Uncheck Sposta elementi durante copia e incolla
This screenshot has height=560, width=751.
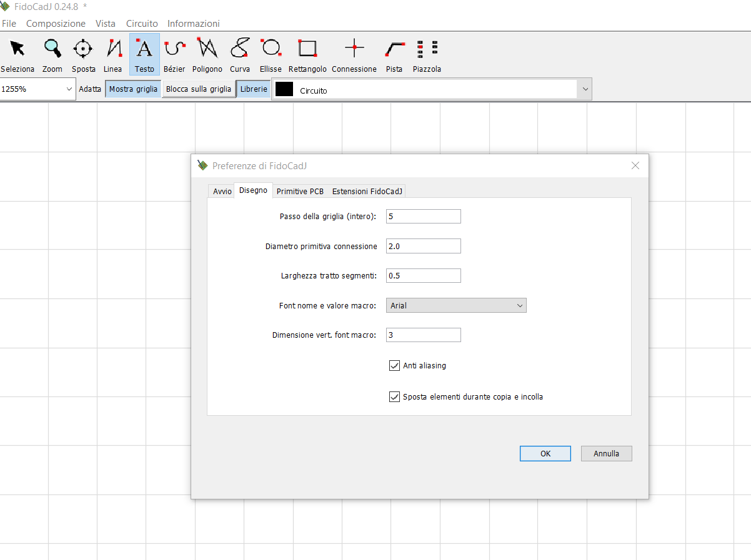[394, 397]
